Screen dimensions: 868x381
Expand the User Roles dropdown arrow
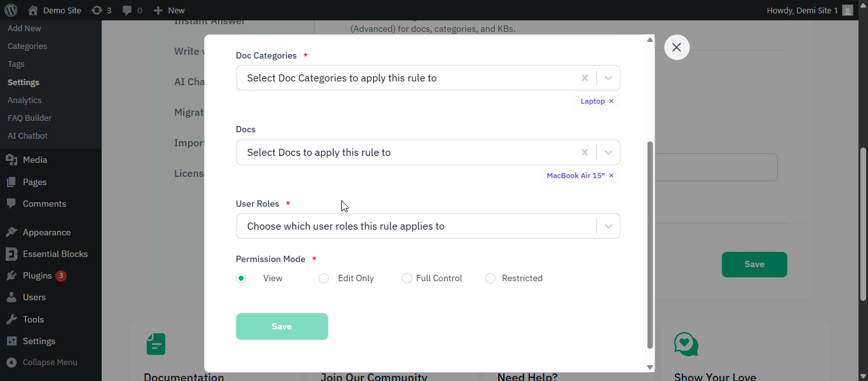coord(608,226)
